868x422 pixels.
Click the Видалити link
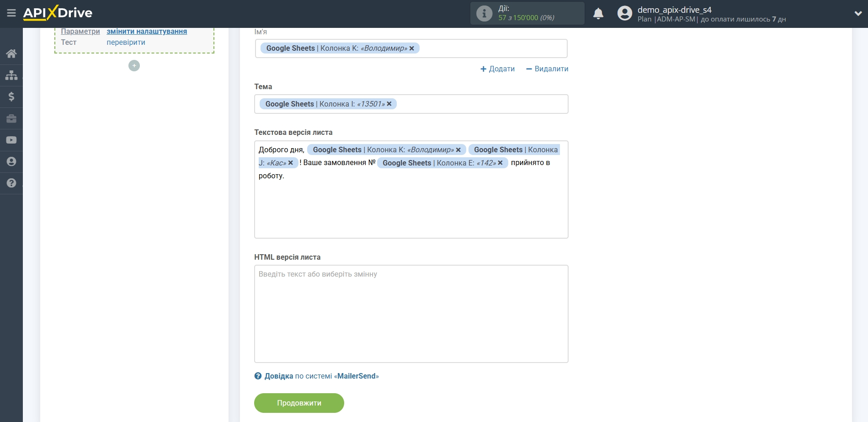[x=547, y=69]
